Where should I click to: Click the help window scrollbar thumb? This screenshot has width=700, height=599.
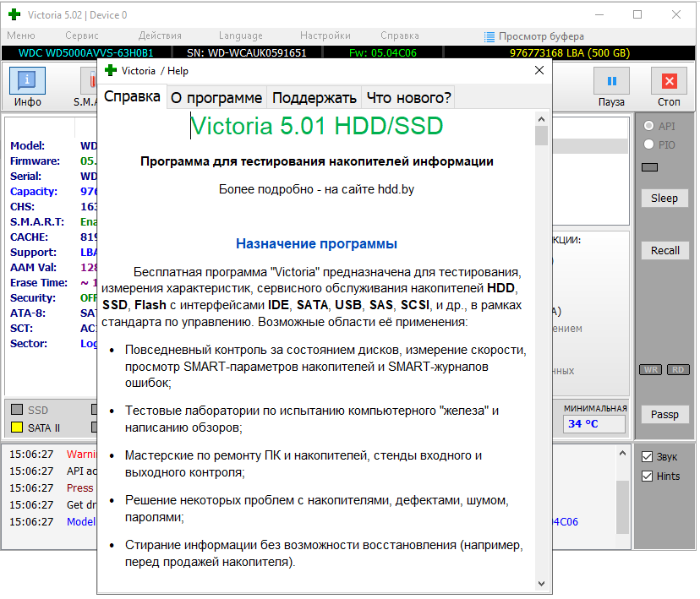tap(541, 135)
